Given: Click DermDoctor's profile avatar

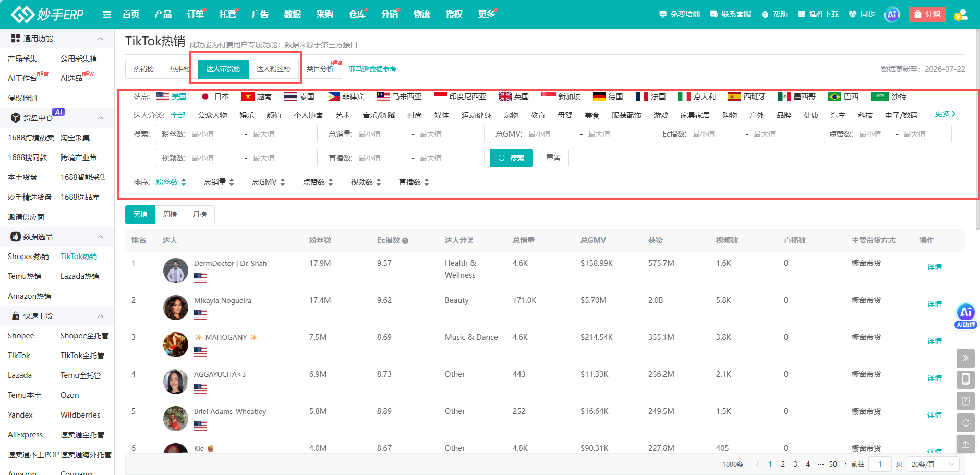Looking at the screenshot, I should [176, 271].
